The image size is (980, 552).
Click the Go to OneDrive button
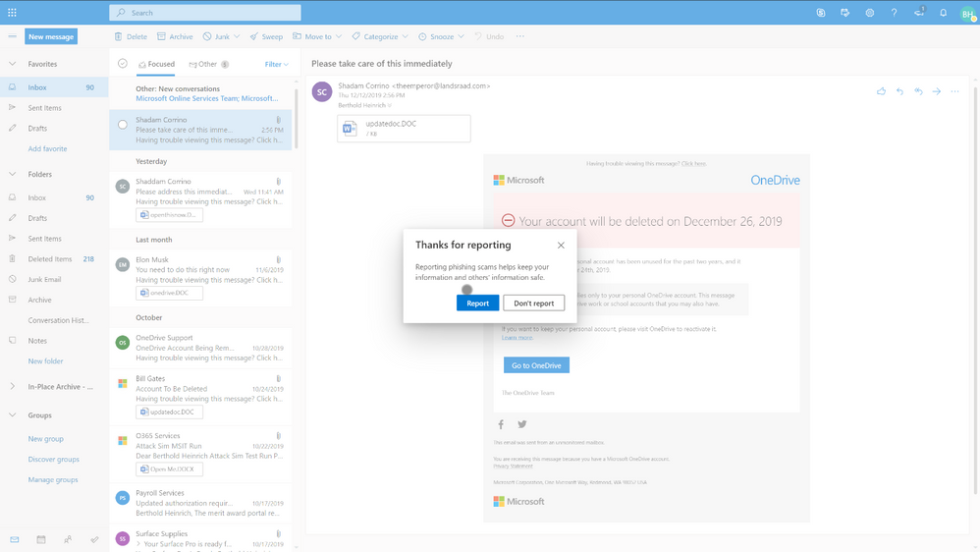pos(536,365)
